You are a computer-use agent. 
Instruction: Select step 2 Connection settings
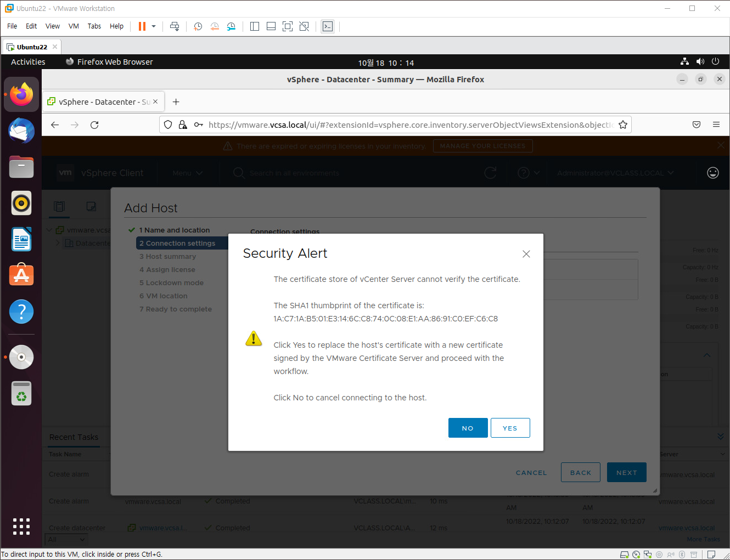182,243
